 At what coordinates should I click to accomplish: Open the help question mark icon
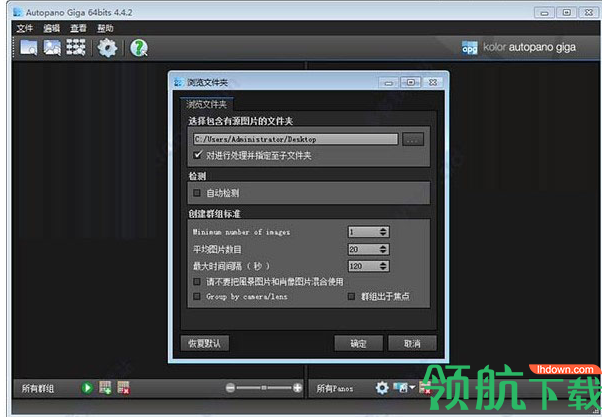139,48
